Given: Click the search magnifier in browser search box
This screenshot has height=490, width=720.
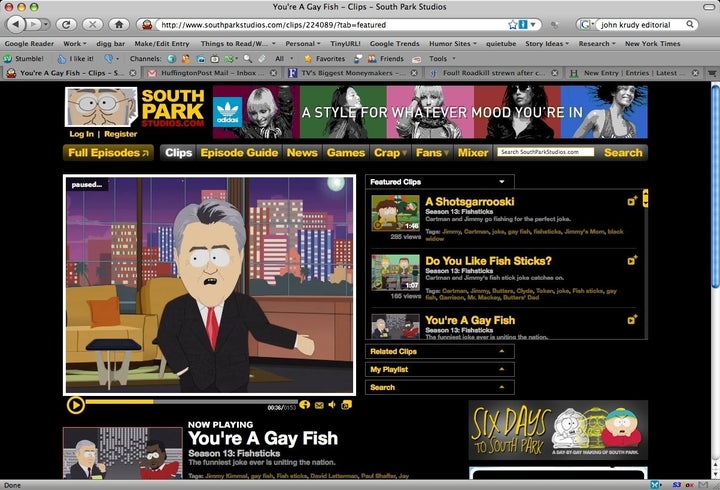Looking at the screenshot, I should click(x=690, y=24).
